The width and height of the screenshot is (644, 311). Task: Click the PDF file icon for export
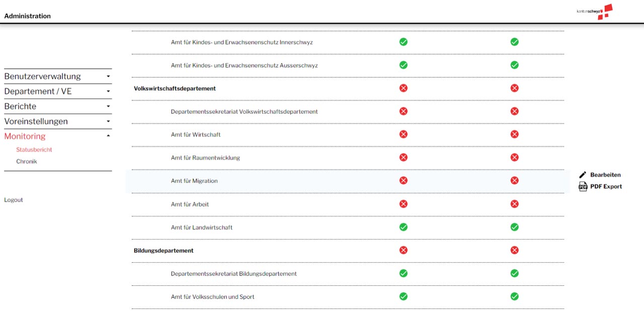tap(583, 187)
